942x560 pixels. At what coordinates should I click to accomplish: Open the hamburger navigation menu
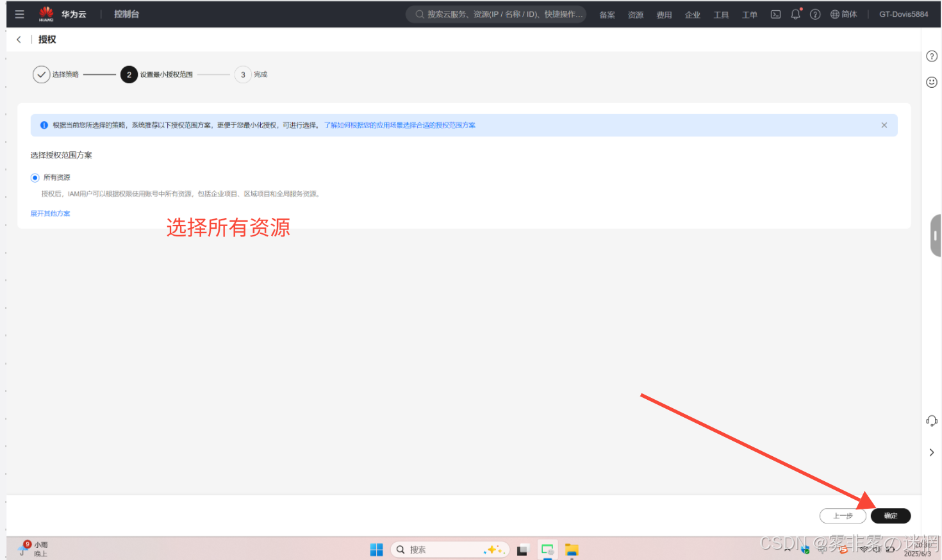click(x=19, y=14)
